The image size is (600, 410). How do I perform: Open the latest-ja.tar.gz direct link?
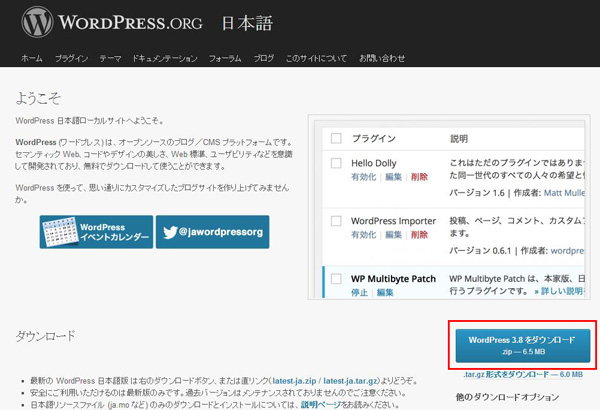[350, 381]
